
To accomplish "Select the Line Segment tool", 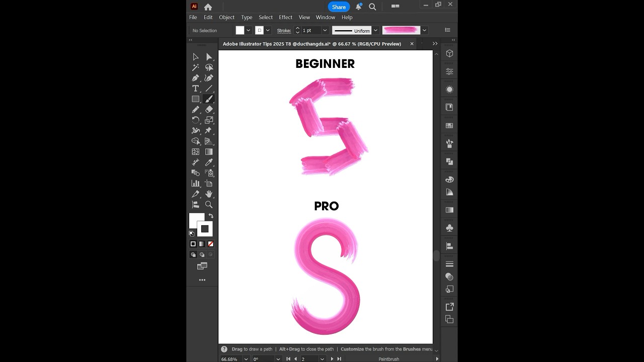I will tap(209, 88).
